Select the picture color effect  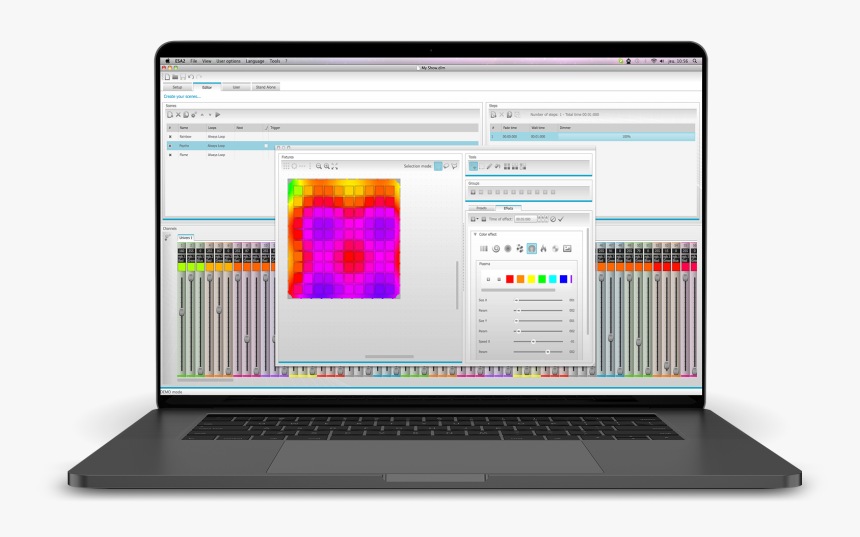(567, 249)
